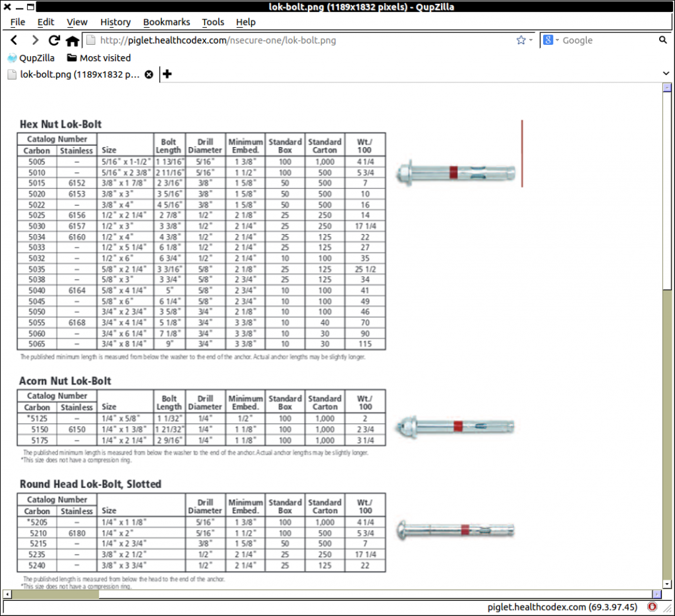Click the scroll right arrow
The height and width of the screenshot is (616, 675).
tap(657, 594)
